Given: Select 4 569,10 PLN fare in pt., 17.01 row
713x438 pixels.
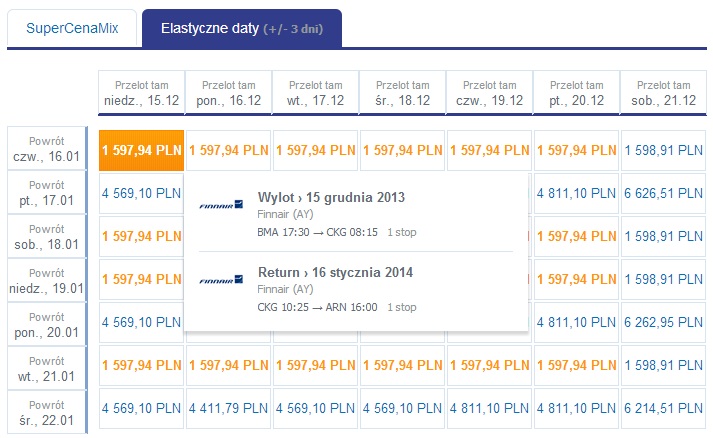Looking at the screenshot, I should tap(141, 193).
